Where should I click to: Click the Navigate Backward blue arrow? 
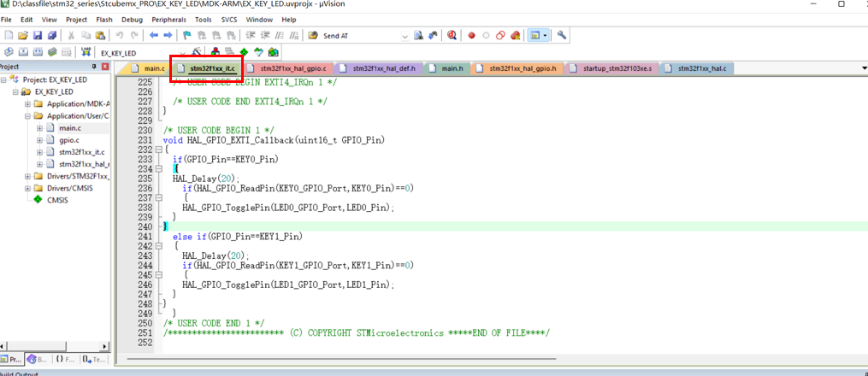pos(154,35)
